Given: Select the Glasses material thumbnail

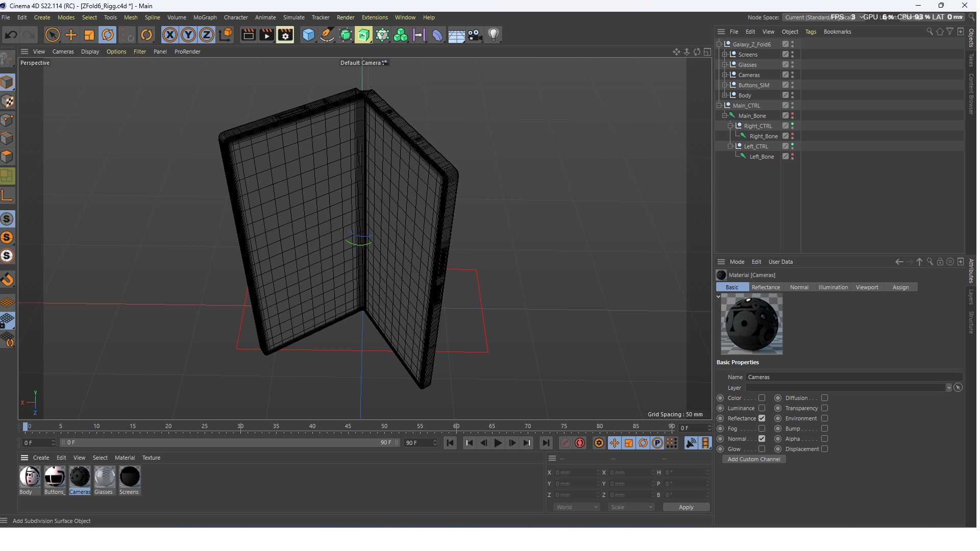Looking at the screenshot, I should pyautogui.click(x=104, y=477).
